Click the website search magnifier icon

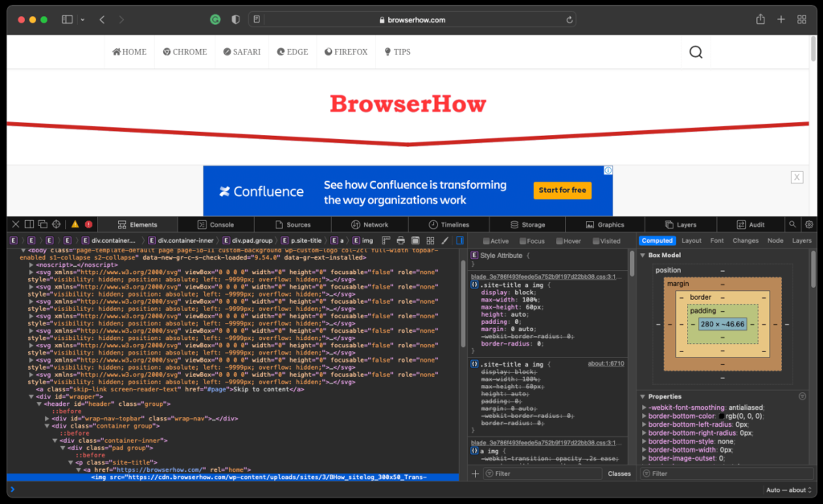(696, 52)
